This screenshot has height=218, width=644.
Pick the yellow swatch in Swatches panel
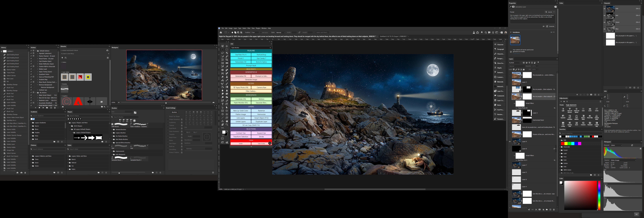point(566,144)
